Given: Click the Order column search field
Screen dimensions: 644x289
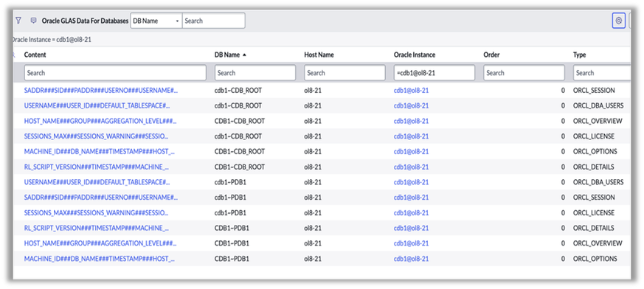Looking at the screenshot, I should (524, 73).
